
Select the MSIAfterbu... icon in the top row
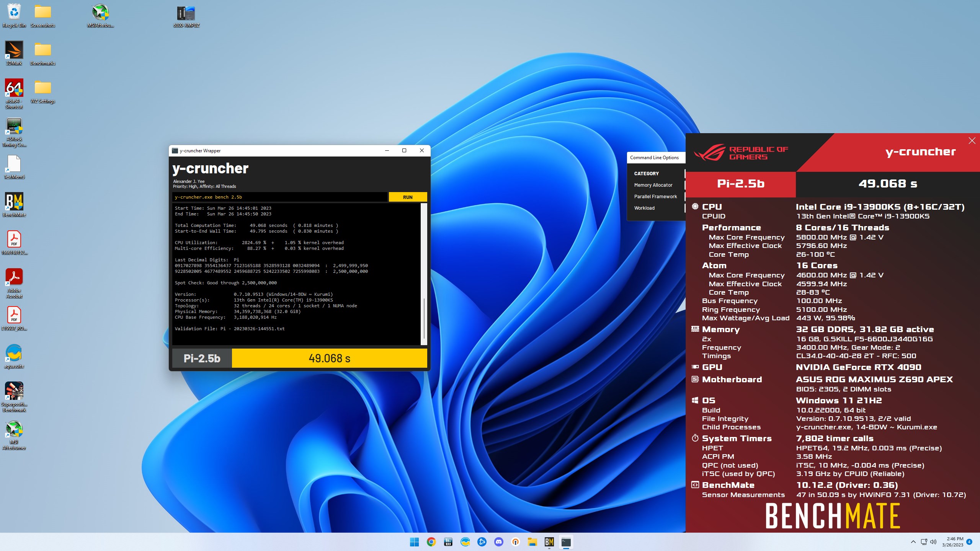click(100, 15)
